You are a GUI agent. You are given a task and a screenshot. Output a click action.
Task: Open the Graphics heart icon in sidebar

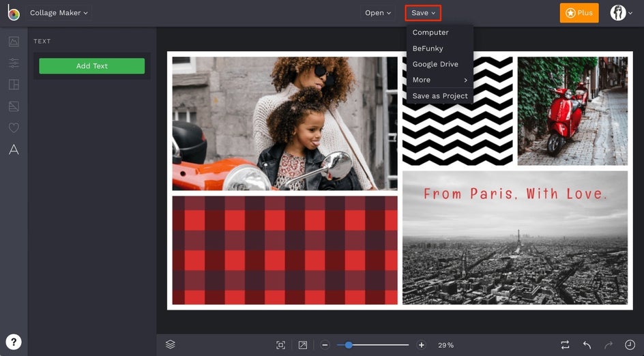(x=14, y=128)
